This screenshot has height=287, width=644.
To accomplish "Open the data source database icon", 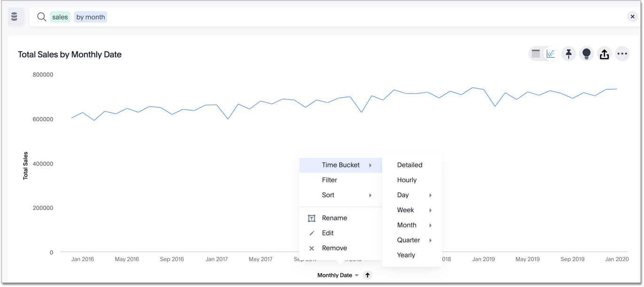I will [15, 17].
